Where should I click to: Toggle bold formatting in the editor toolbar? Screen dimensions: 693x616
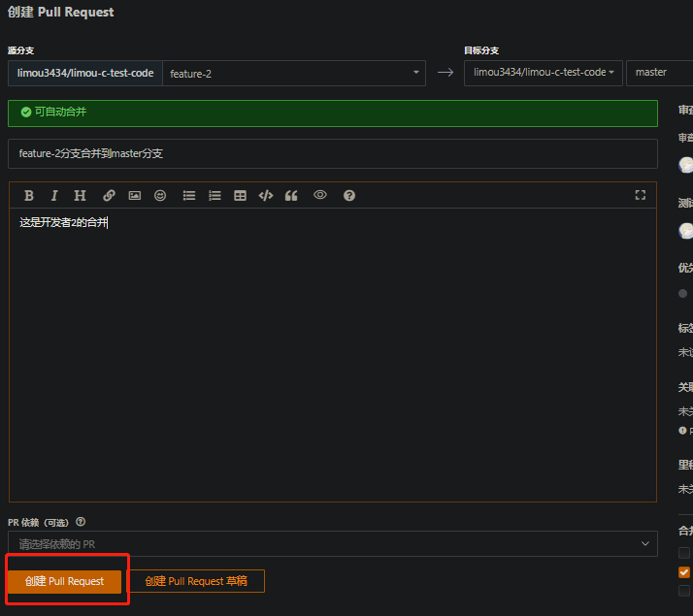coord(29,195)
